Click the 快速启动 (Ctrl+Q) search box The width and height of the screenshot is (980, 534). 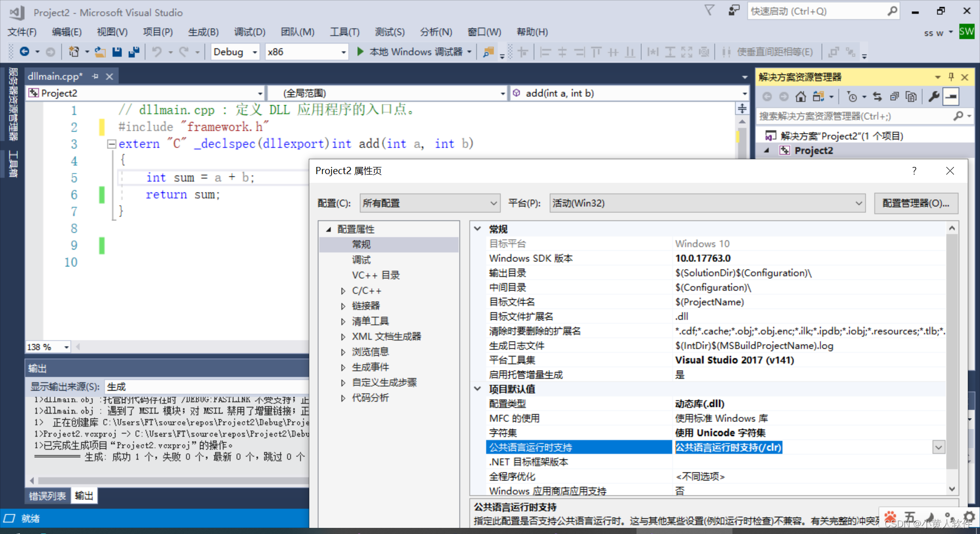click(823, 11)
